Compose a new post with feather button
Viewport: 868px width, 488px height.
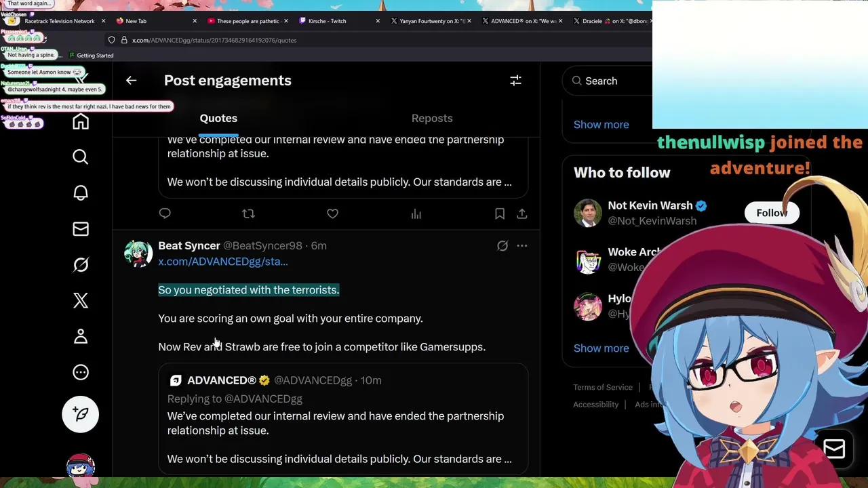[81, 414]
